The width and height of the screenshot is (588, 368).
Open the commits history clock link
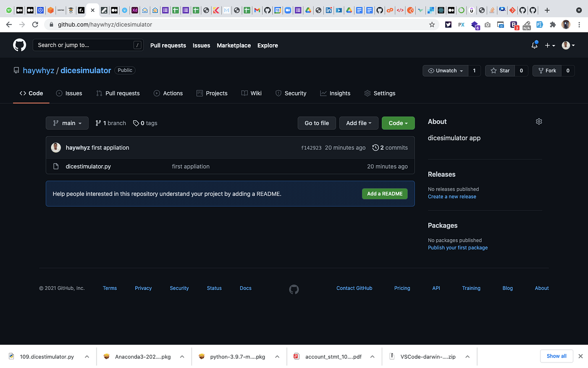[390, 148]
